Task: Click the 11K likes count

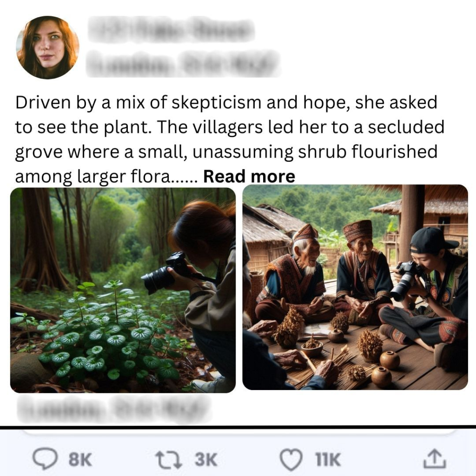Action: pos(328,460)
